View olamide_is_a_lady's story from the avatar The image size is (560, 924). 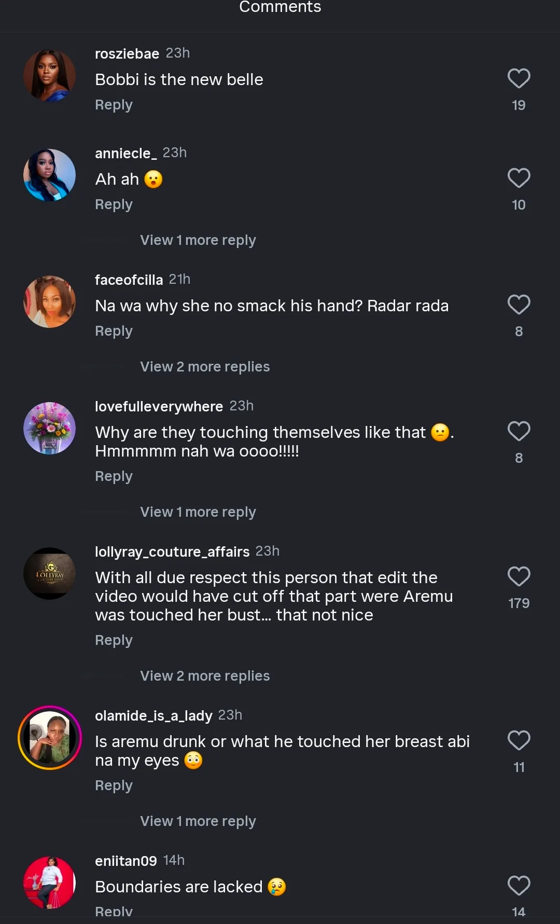click(x=50, y=738)
